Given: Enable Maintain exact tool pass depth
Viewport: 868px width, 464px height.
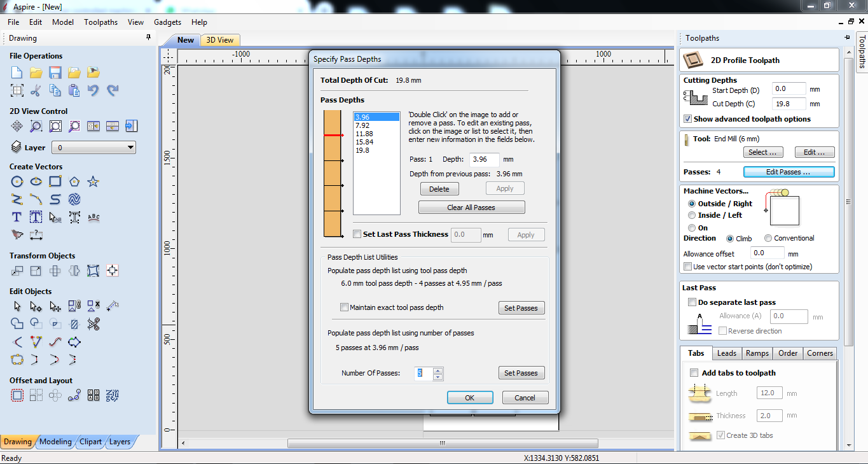Looking at the screenshot, I should [345, 307].
